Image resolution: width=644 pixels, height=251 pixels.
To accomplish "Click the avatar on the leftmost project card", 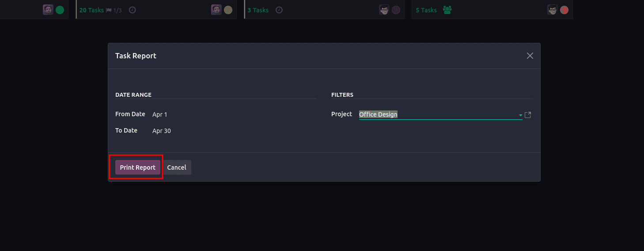I will click(48, 10).
